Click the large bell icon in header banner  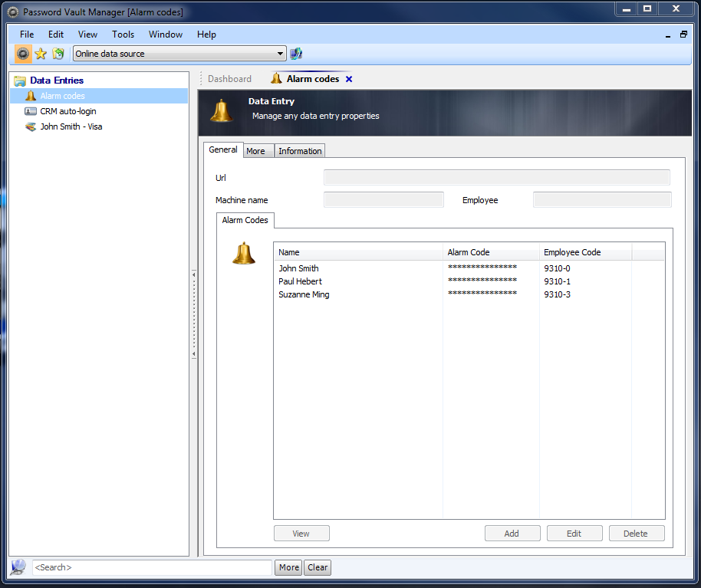[222, 111]
